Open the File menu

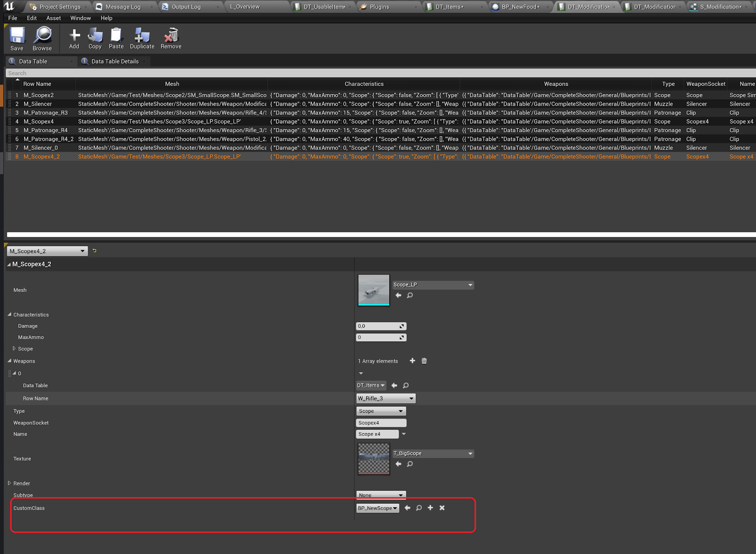pyautogui.click(x=13, y=18)
